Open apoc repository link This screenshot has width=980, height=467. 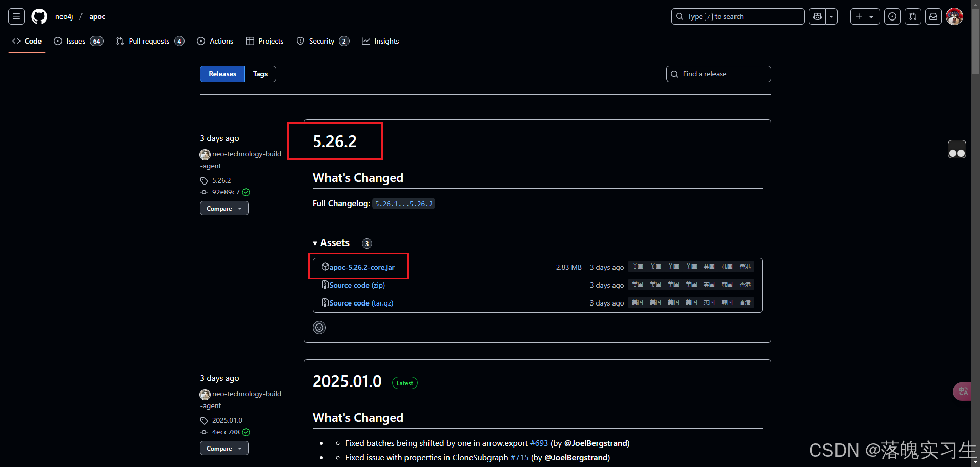click(97, 16)
